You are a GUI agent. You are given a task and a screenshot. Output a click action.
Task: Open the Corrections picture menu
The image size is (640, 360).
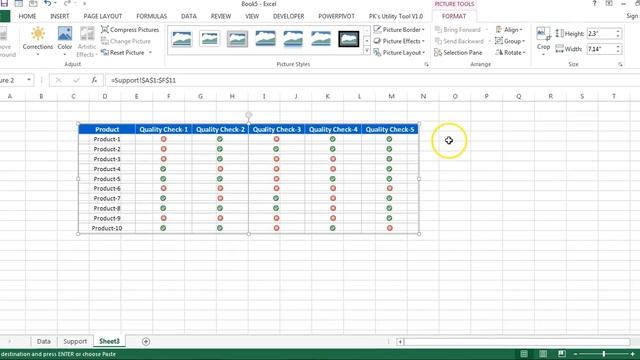click(x=38, y=41)
